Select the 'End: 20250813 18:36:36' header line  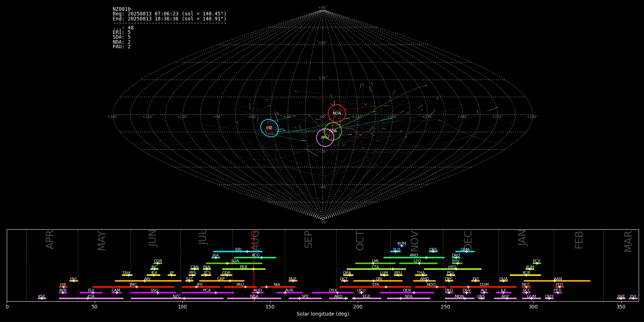(170, 19)
